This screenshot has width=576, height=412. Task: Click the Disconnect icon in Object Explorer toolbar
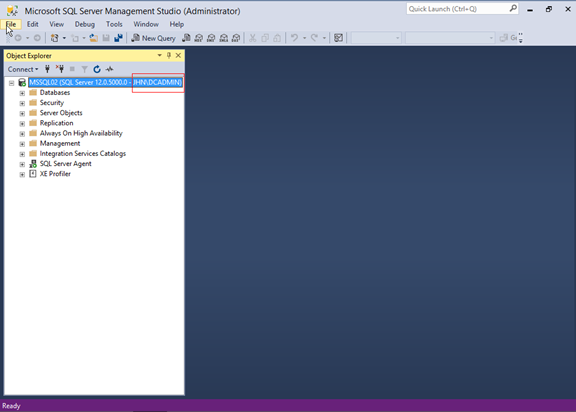[x=60, y=69]
